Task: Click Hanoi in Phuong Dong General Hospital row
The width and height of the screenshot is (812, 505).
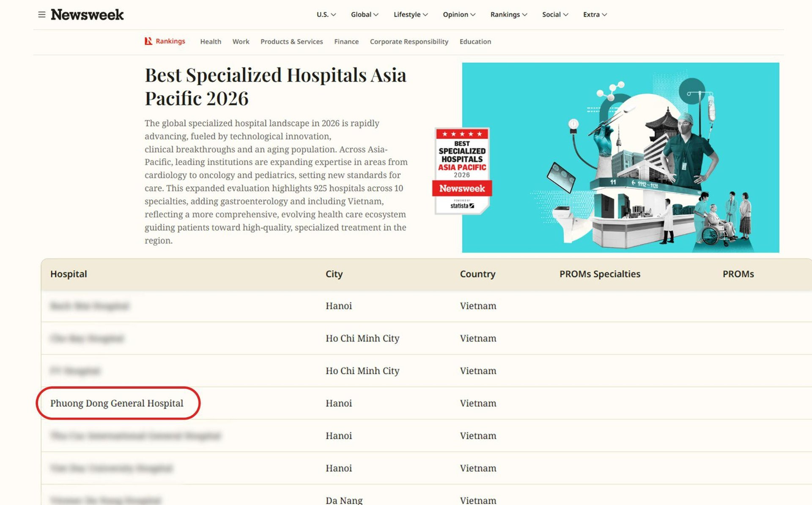Action: 339,403
